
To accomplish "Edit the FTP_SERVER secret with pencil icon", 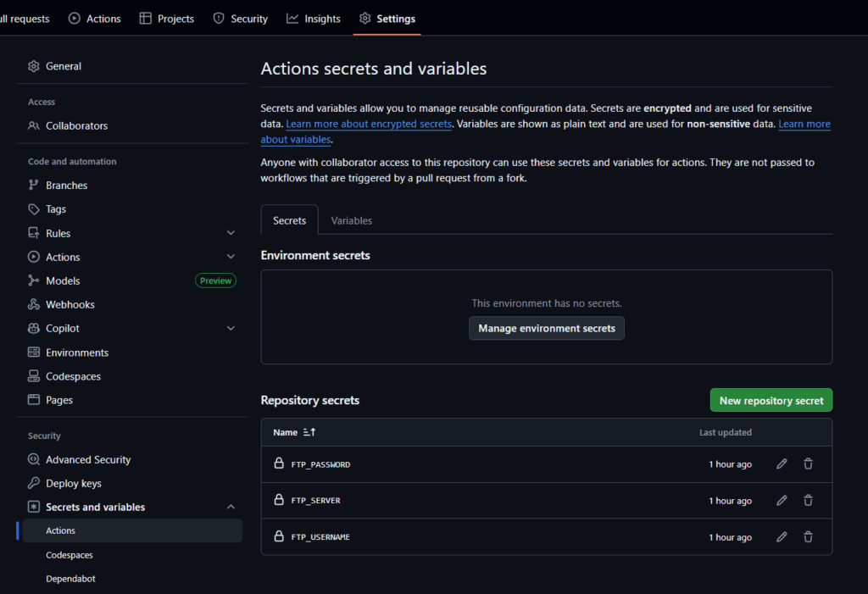I will pyautogui.click(x=782, y=501).
